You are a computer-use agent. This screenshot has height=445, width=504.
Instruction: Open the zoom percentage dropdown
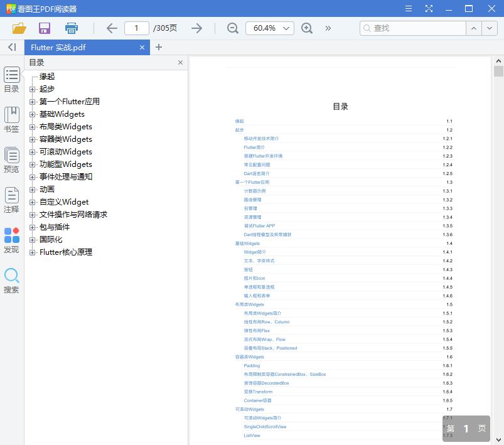pos(286,28)
